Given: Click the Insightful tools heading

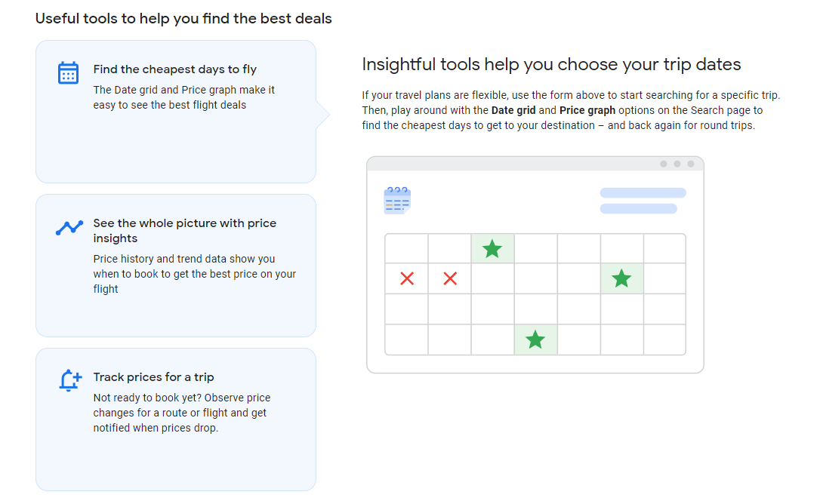Looking at the screenshot, I should 551,64.
